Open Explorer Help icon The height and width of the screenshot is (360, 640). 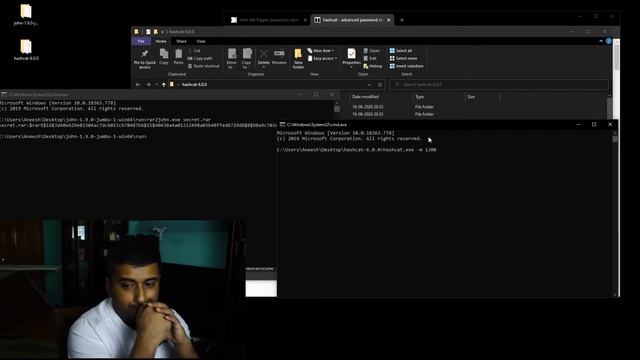(x=609, y=41)
